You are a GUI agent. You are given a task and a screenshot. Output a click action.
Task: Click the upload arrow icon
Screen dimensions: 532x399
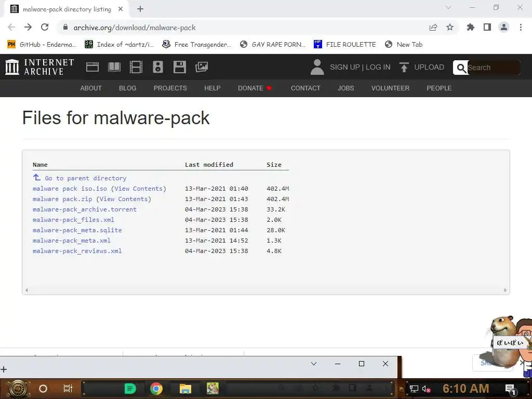404,67
